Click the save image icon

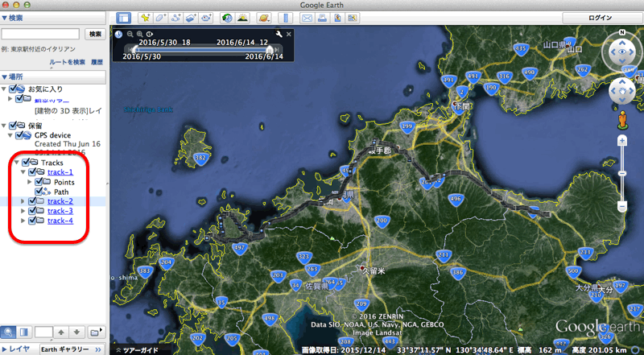(x=337, y=18)
